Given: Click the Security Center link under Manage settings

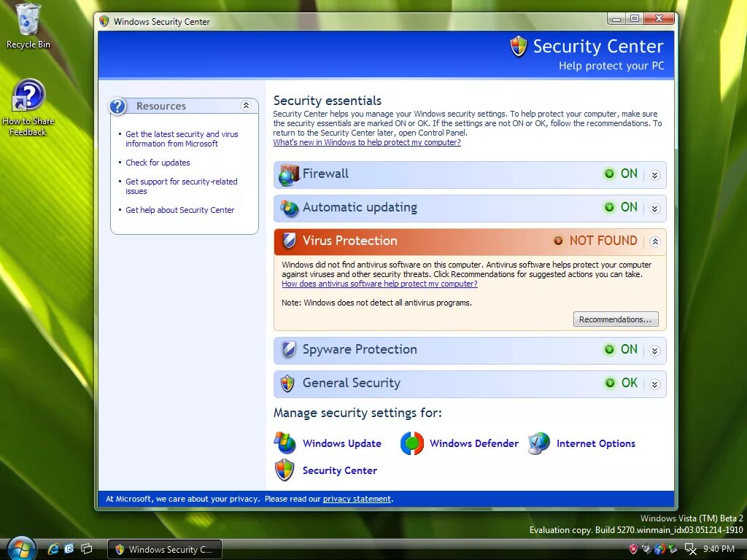Looking at the screenshot, I should pos(340,470).
